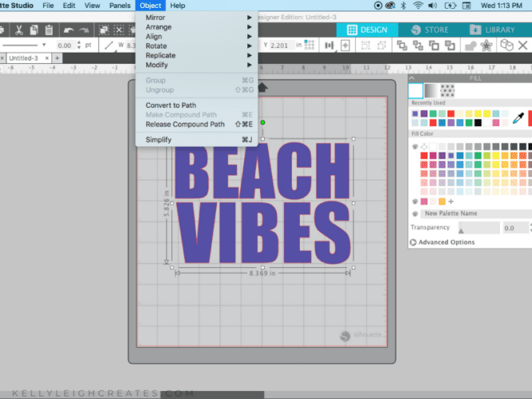Screen dimensions: 532x399
Task: Click the Paste clipboard icon
Action: pos(49,30)
